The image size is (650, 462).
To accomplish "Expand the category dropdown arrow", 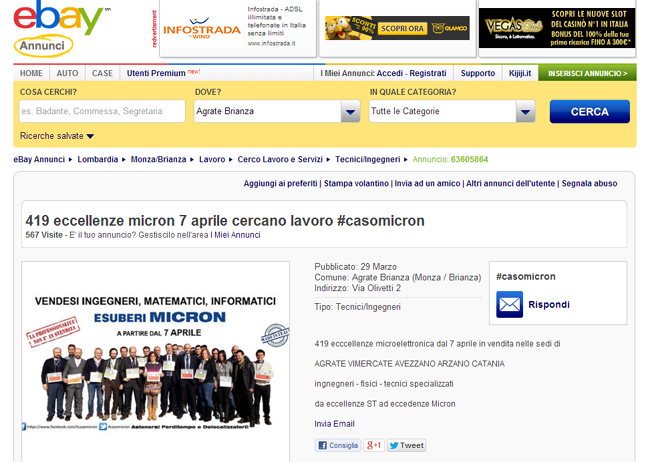I will click(x=525, y=112).
